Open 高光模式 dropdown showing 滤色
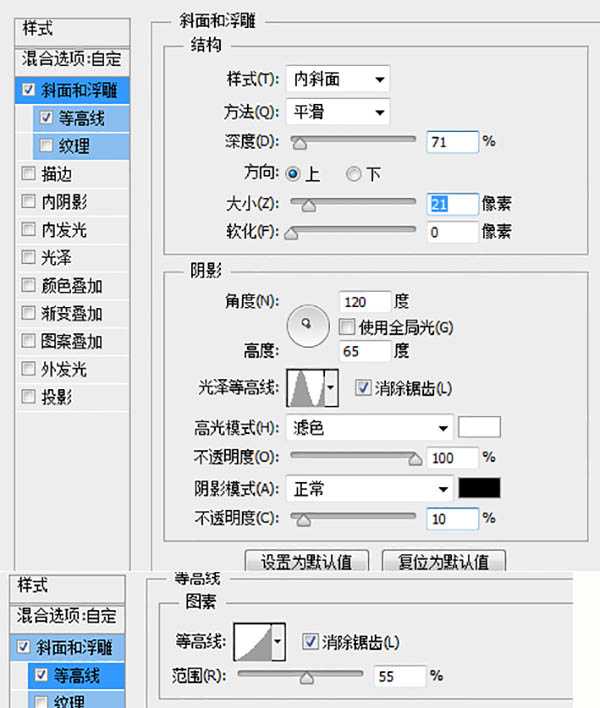 [369, 428]
